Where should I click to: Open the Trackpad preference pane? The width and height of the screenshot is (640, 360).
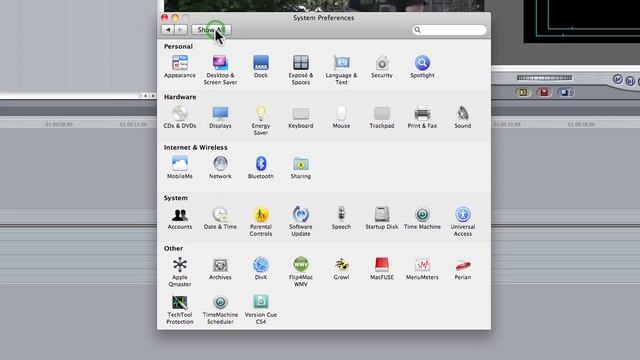(x=382, y=117)
